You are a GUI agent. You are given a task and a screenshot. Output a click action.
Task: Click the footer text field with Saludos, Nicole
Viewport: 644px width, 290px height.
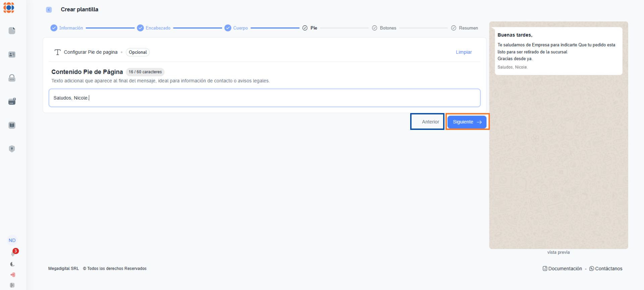tap(264, 98)
